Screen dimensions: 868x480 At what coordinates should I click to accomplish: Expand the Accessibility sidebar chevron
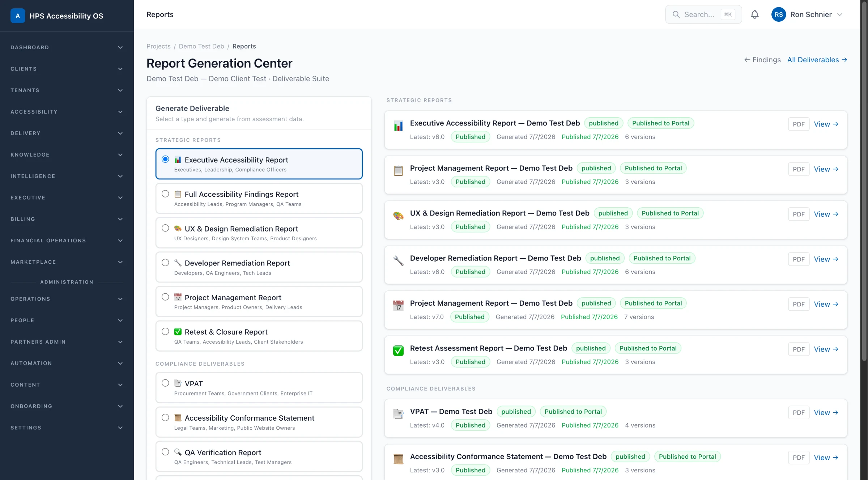(x=120, y=112)
